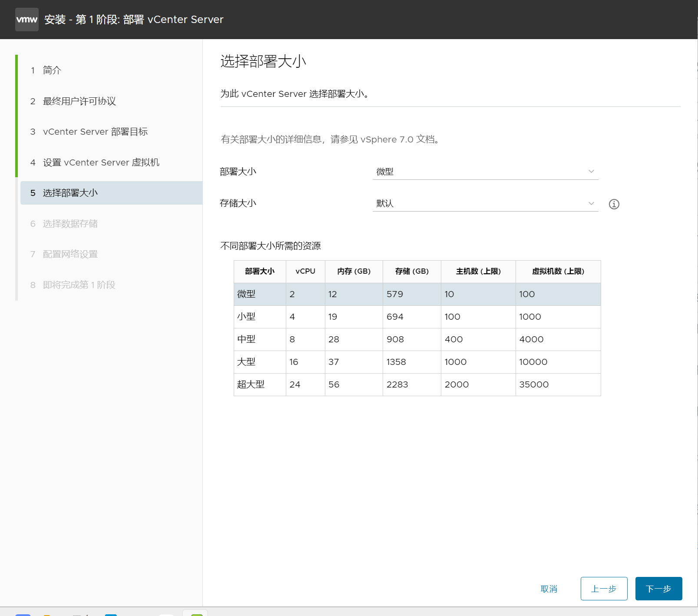Click memory value 28
The image size is (698, 616).
[x=334, y=339]
